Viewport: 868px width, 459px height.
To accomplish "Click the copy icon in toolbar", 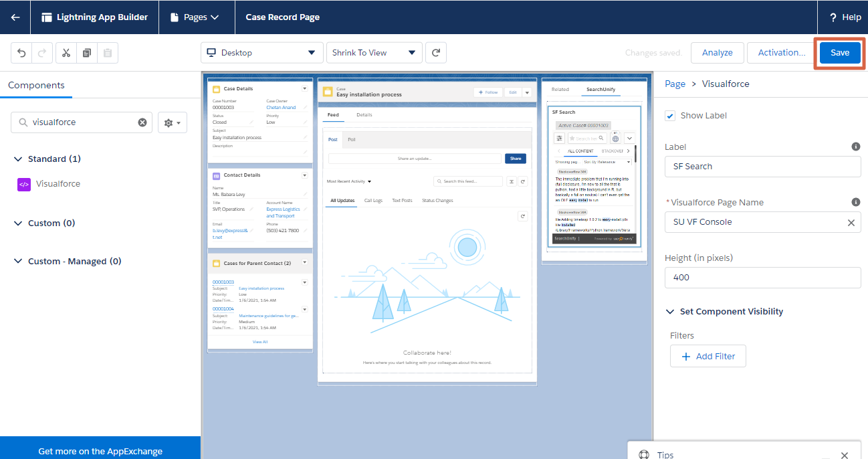I will pos(87,53).
